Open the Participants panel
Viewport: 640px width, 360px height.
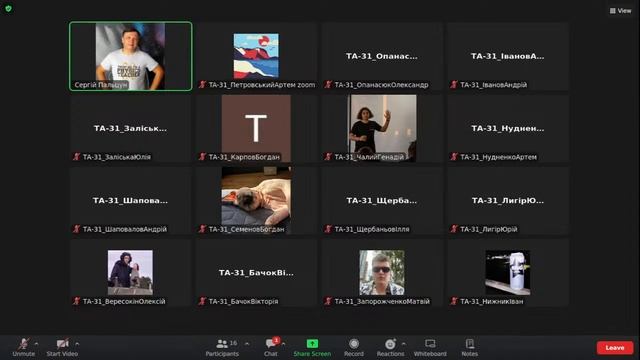point(222,347)
